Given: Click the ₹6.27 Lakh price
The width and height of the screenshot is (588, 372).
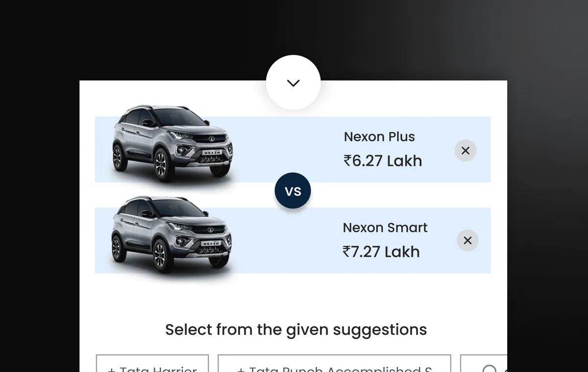Looking at the screenshot, I should pyautogui.click(x=383, y=161).
